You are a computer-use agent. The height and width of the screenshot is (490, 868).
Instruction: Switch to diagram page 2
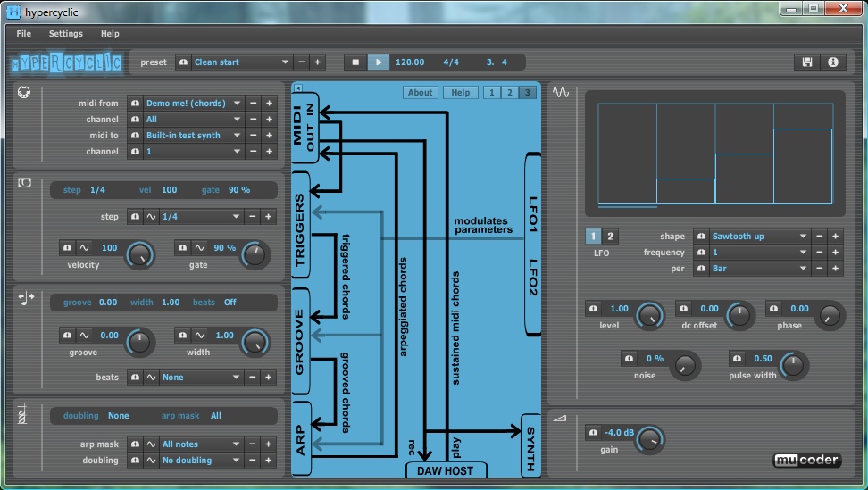click(509, 92)
